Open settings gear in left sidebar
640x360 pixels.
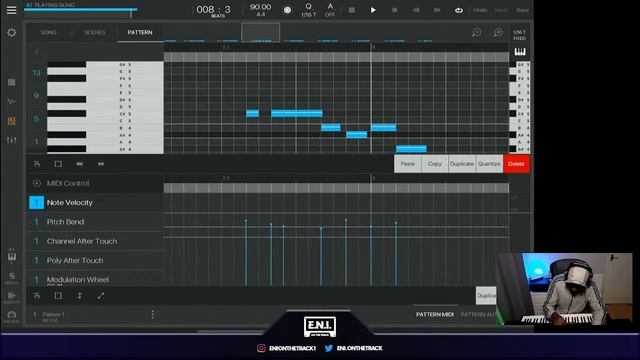[x=11, y=33]
